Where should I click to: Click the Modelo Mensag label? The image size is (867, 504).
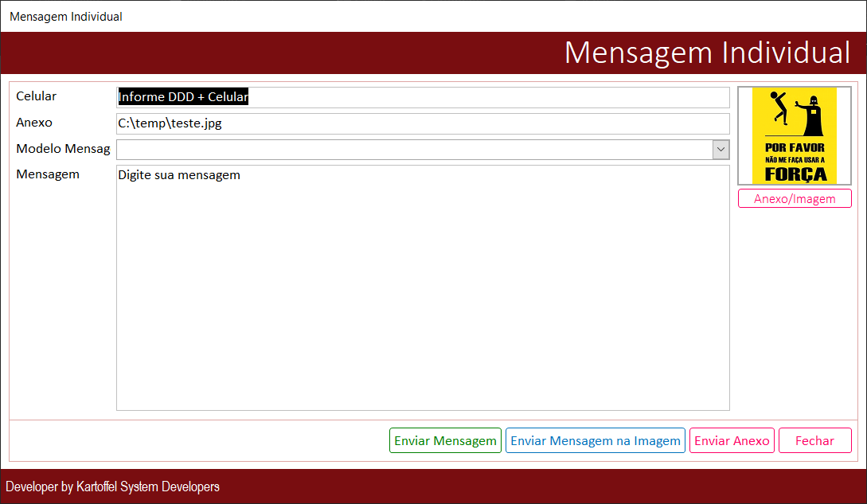[63, 148]
